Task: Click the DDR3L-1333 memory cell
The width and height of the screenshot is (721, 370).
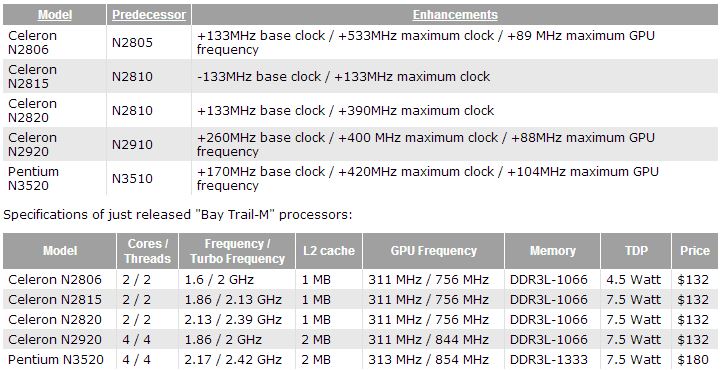Action: (549, 359)
